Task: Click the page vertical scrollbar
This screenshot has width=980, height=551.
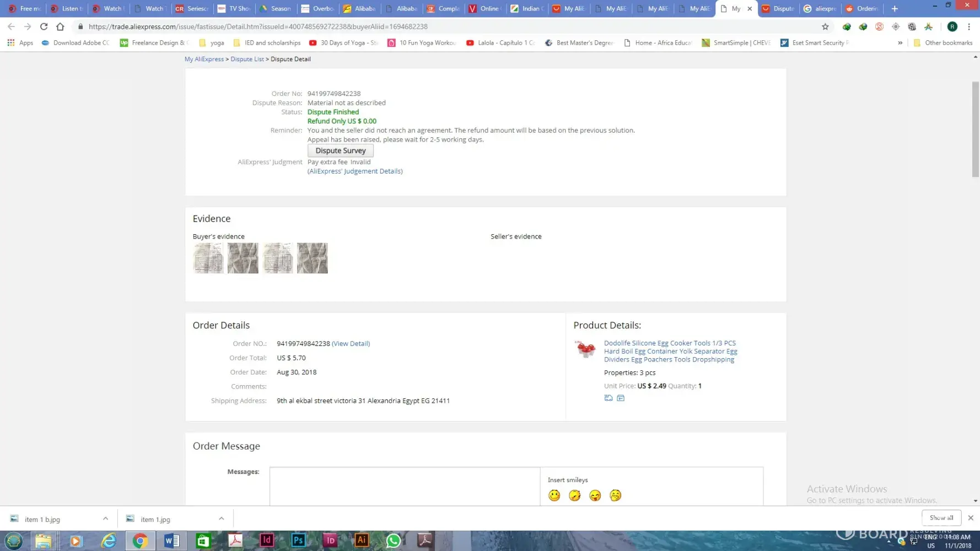Action: click(975, 129)
